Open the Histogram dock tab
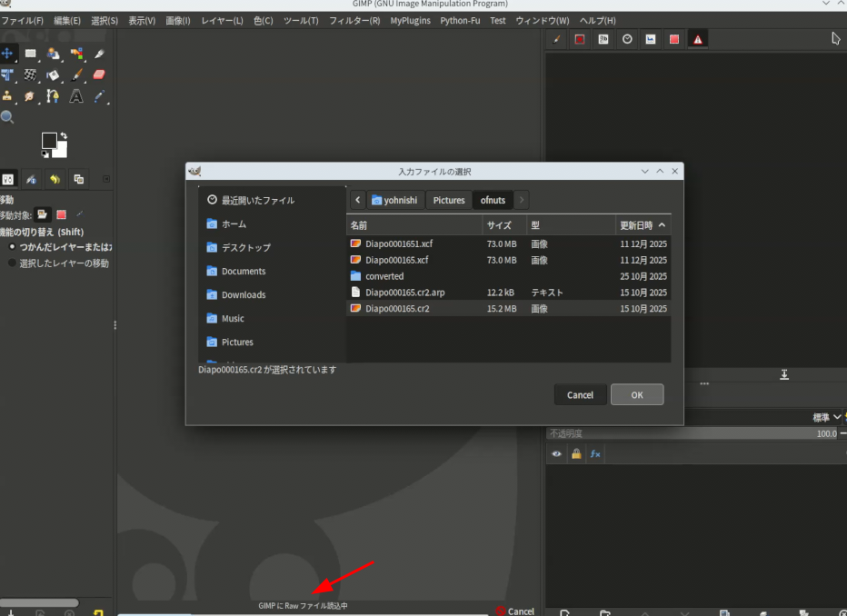 tap(651, 39)
